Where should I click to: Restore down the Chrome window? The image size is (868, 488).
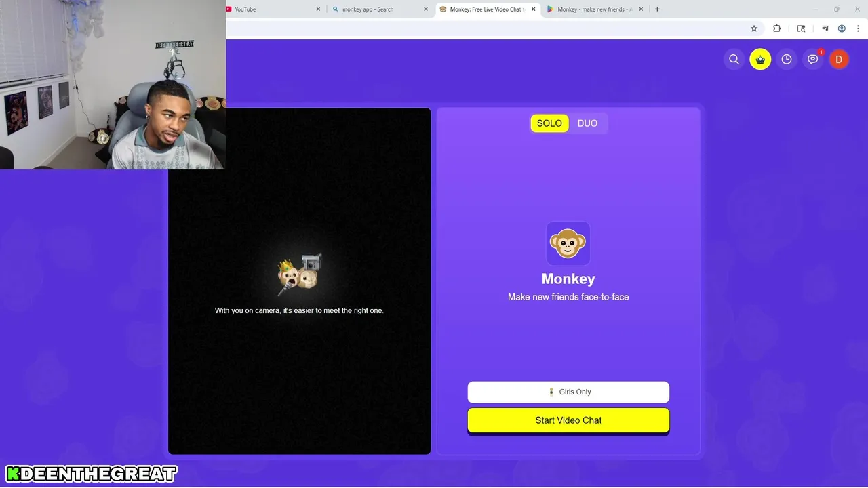(836, 9)
